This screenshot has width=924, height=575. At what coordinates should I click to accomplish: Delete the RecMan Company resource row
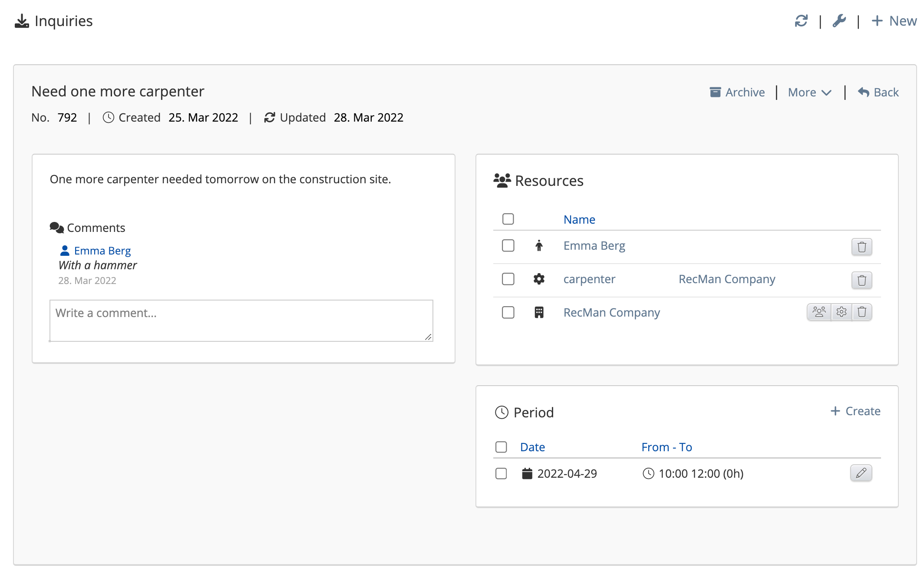pos(862,312)
